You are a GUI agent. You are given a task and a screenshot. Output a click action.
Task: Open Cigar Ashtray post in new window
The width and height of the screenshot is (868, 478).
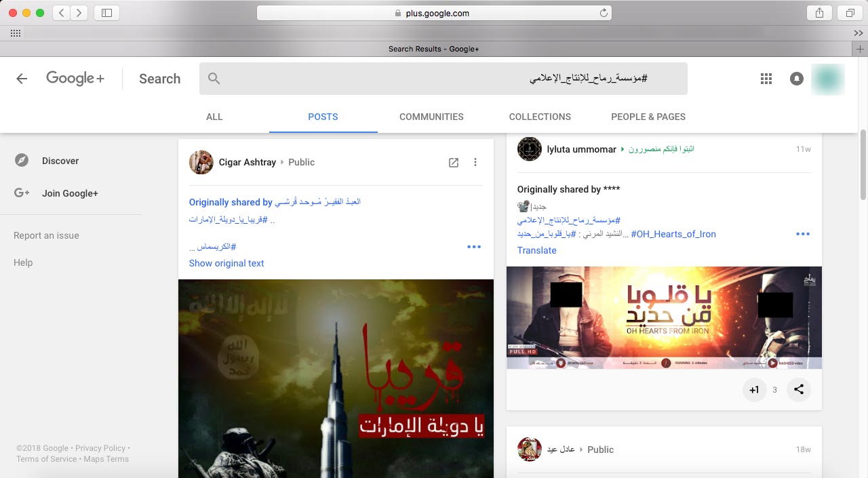click(x=454, y=162)
